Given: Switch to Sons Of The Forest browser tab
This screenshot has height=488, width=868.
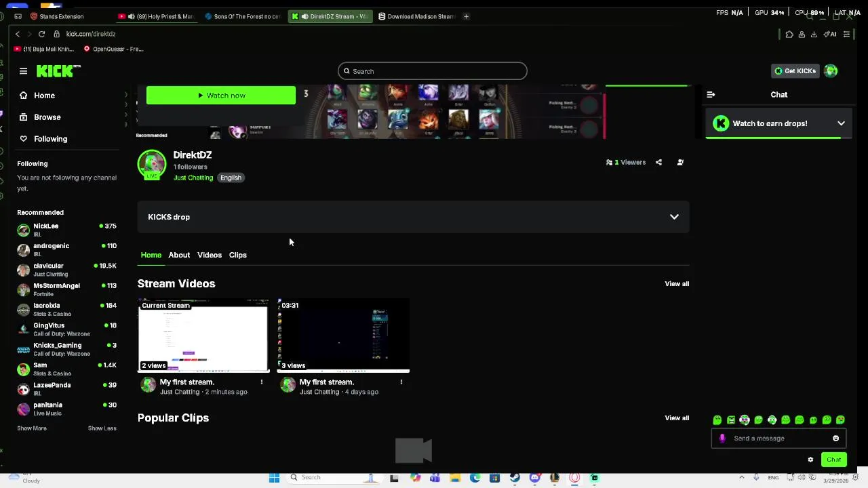Looking at the screenshot, I should pyautogui.click(x=242, y=16).
